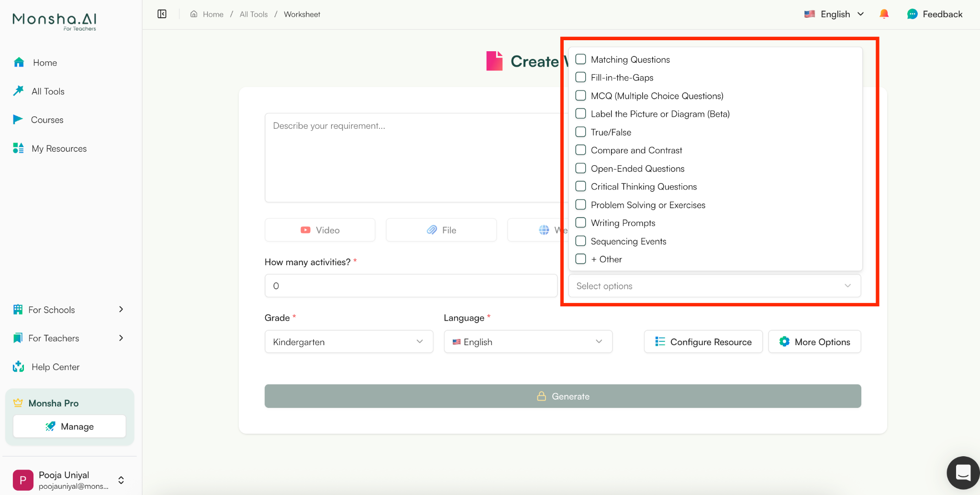Viewport: 980px width, 495px height.
Task: Click the All Tools wand icon
Action: point(18,90)
